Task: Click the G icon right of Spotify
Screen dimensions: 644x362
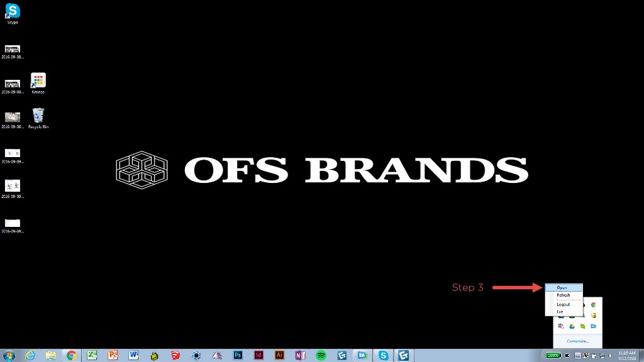Action: pos(341,356)
